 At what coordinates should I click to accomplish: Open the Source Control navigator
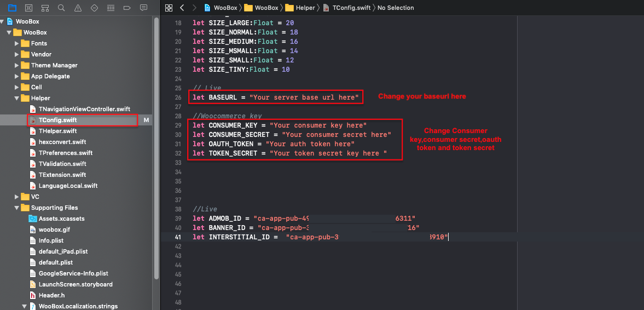point(28,8)
